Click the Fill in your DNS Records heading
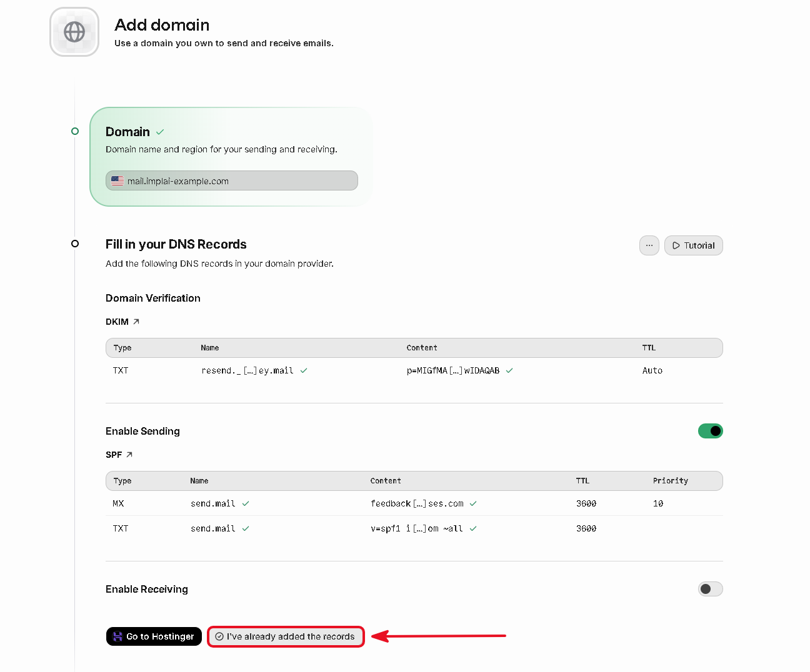 176,244
